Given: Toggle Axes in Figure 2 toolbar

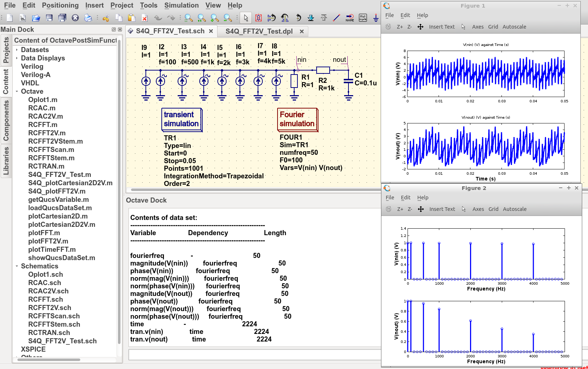Looking at the screenshot, I should point(478,209).
